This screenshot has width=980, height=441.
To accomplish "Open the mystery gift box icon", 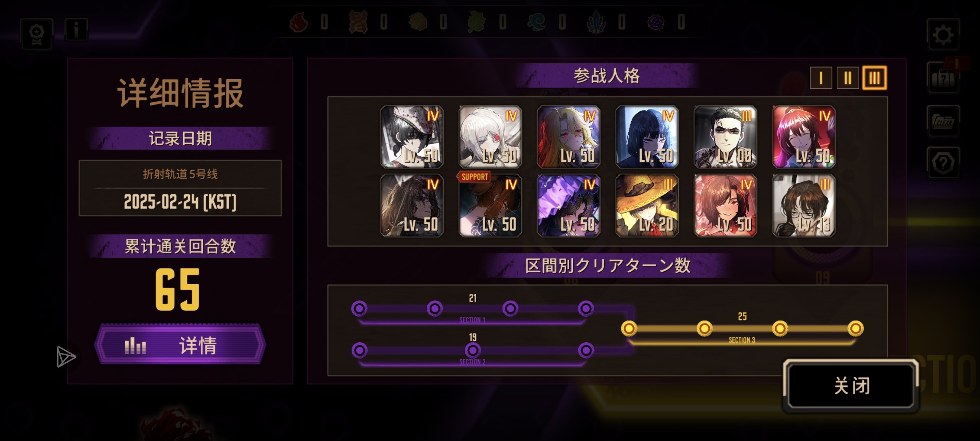I will coord(943,78).
